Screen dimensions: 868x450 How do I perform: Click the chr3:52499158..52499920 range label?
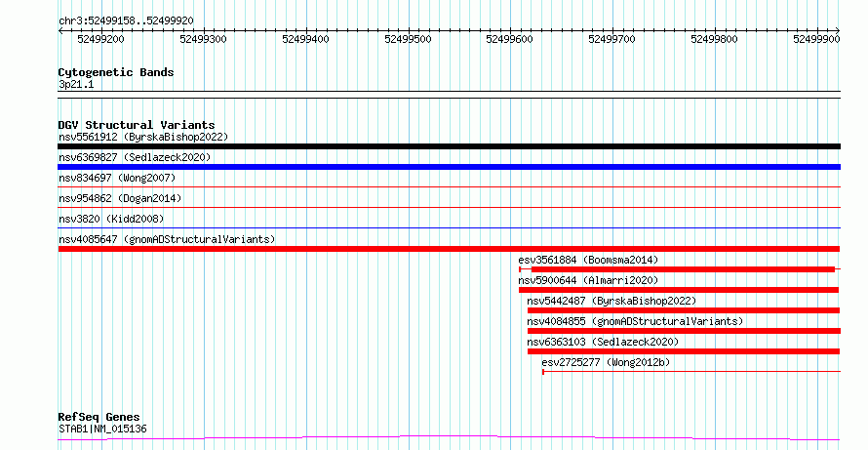pos(126,21)
